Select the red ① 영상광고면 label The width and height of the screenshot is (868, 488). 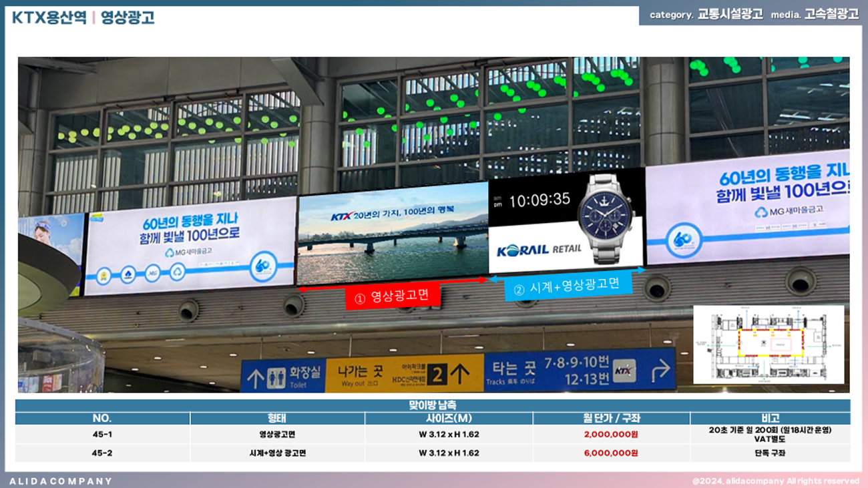point(393,297)
